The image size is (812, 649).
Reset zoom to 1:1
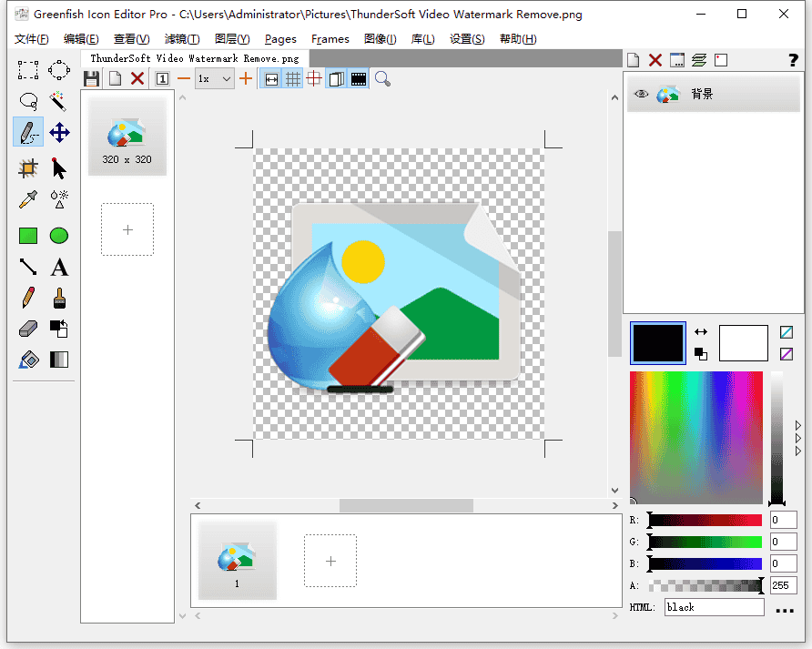tap(162, 78)
